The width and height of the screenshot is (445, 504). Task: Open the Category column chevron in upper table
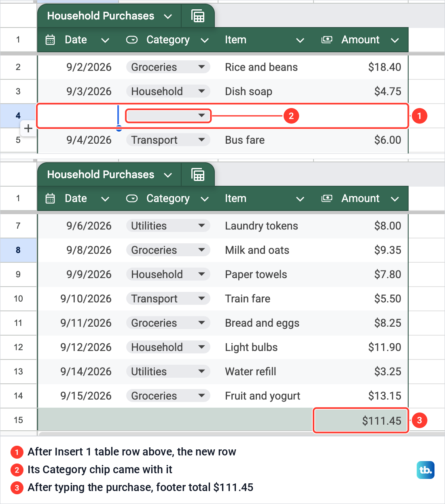[205, 40]
